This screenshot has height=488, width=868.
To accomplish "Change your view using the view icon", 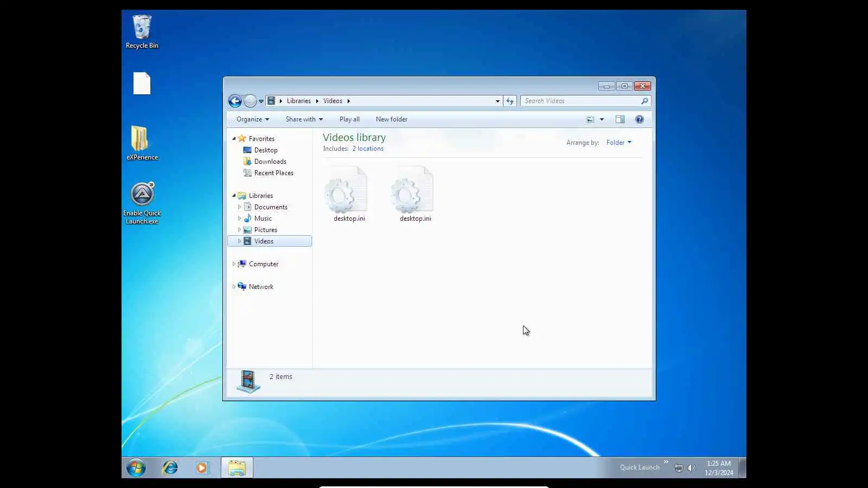I will pos(590,119).
